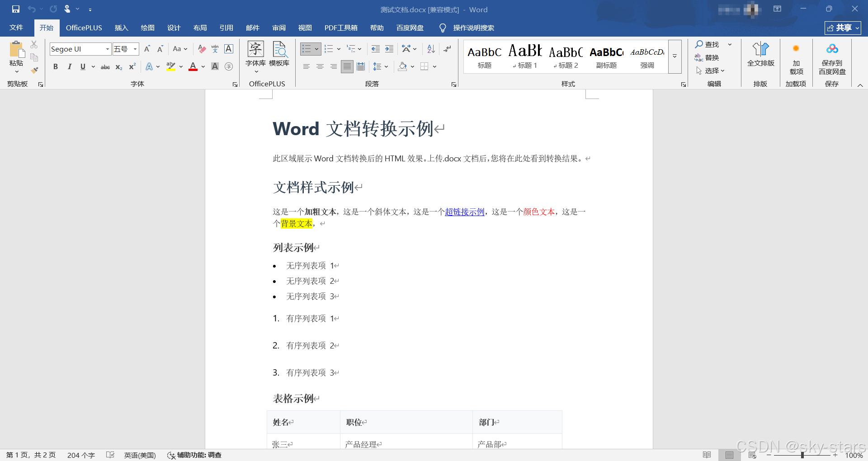
Task: Switch to the OfficePLUS tab
Action: coord(84,28)
